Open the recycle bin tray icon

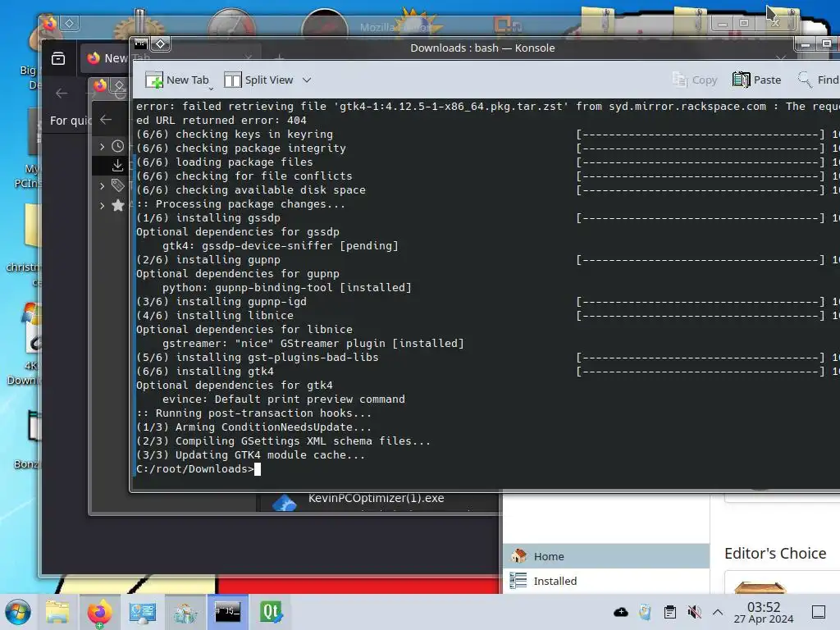click(646, 612)
